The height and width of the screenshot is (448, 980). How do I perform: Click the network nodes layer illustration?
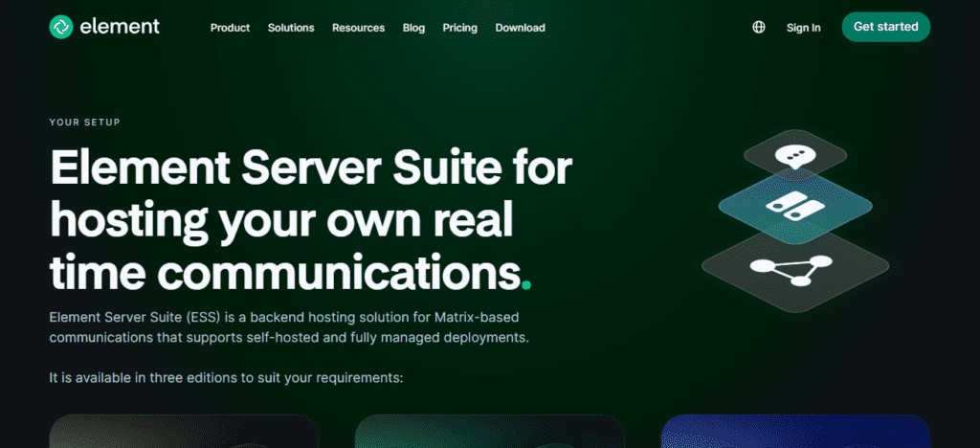tap(795, 269)
